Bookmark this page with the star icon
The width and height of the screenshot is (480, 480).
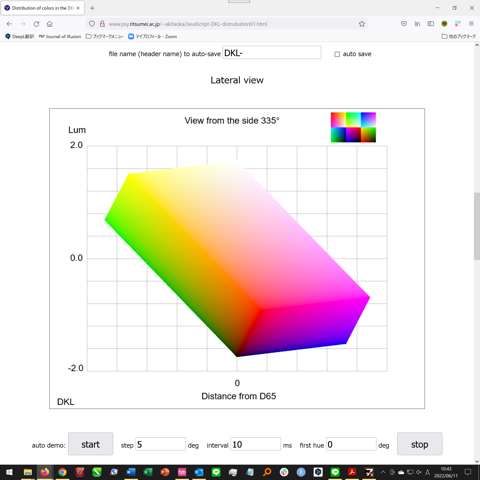[x=362, y=24]
